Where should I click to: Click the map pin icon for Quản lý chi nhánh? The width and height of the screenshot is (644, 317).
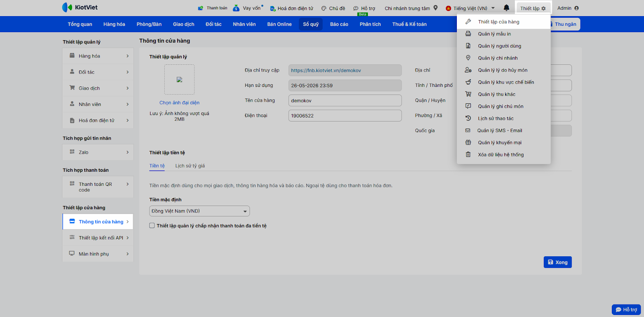click(468, 58)
